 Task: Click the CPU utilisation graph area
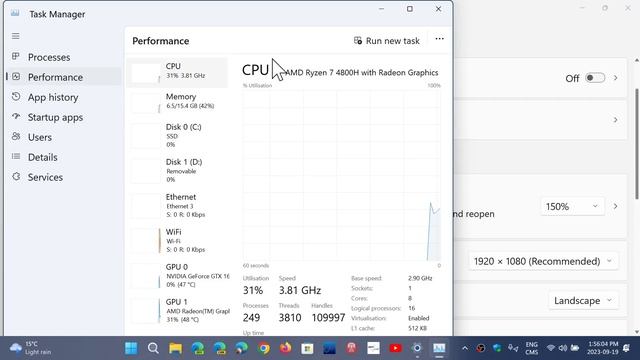click(x=342, y=176)
